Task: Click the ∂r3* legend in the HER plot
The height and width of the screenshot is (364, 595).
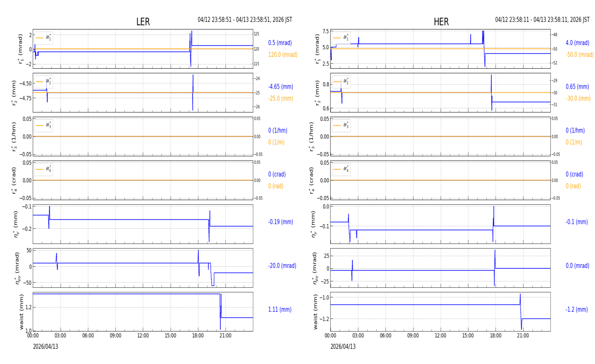Action: tap(341, 125)
